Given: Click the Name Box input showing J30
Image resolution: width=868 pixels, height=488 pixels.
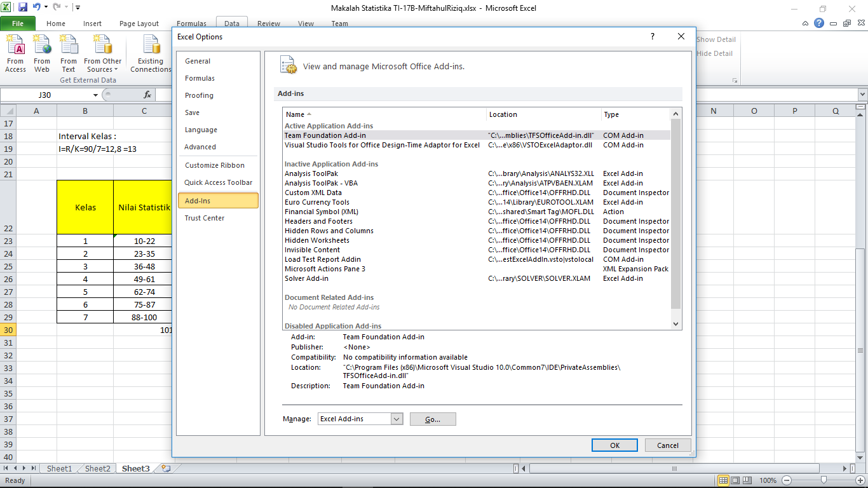Looking at the screenshot, I should tap(46, 95).
